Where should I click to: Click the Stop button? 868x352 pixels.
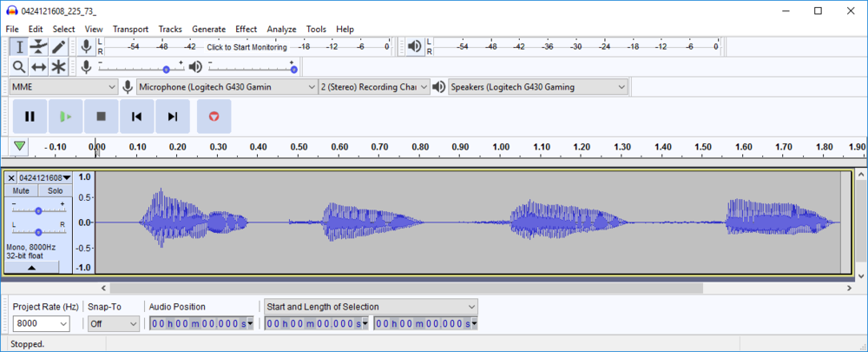point(102,116)
